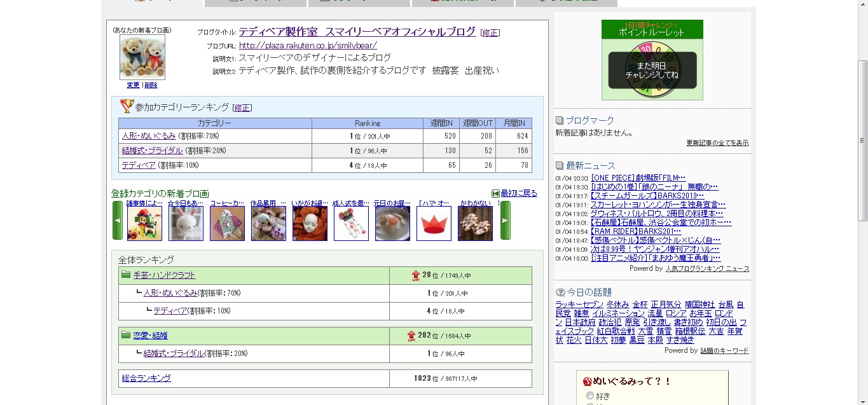Viewport: 868px width, 405px height.
Task: Open 人形・ぬいぐるみ under overall ranking
Action: (x=170, y=293)
